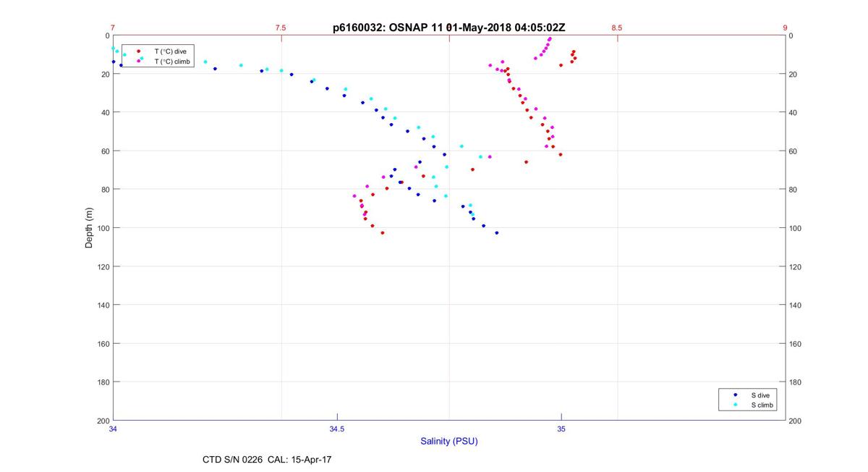Screen dimensions: 868x472
Task: Click the temperature/salinity legend box at top left
Action: coord(158,56)
